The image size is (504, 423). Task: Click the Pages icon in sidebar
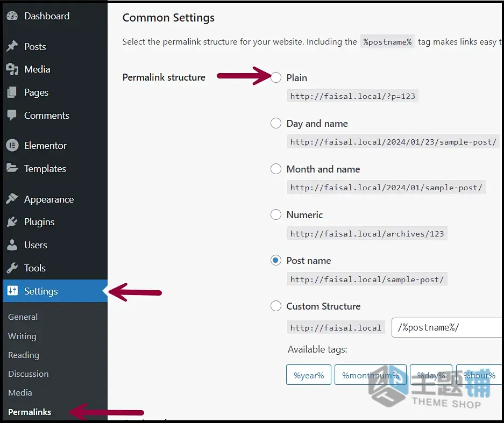click(x=12, y=92)
